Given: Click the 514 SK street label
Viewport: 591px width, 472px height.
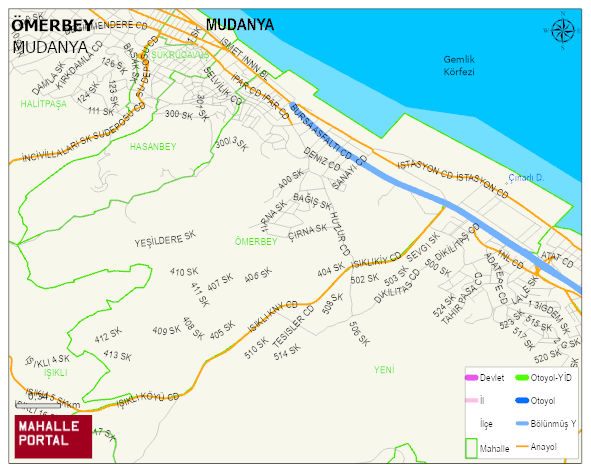Looking at the screenshot, I should [x=287, y=352].
